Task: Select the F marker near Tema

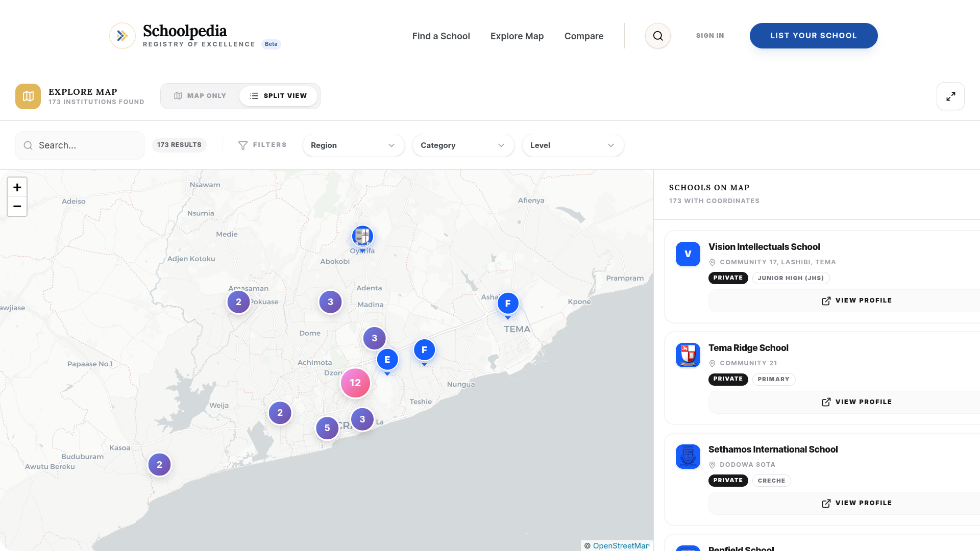Action: click(508, 304)
